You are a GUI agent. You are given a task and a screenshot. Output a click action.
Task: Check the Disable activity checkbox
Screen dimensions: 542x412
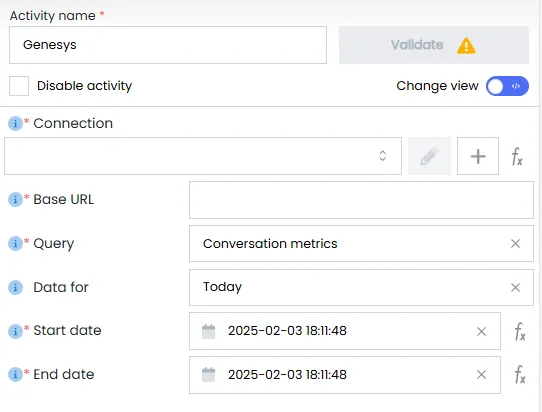click(19, 86)
